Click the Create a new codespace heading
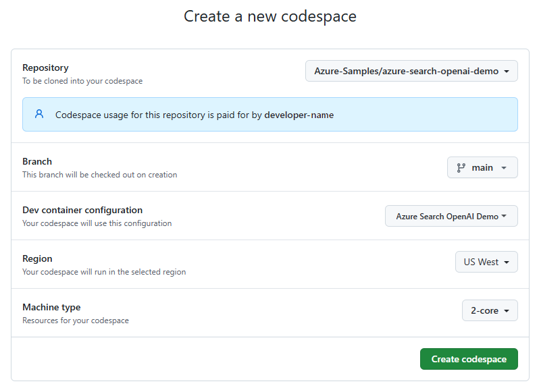The width and height of the screenshot is (541, 392). 270,16
